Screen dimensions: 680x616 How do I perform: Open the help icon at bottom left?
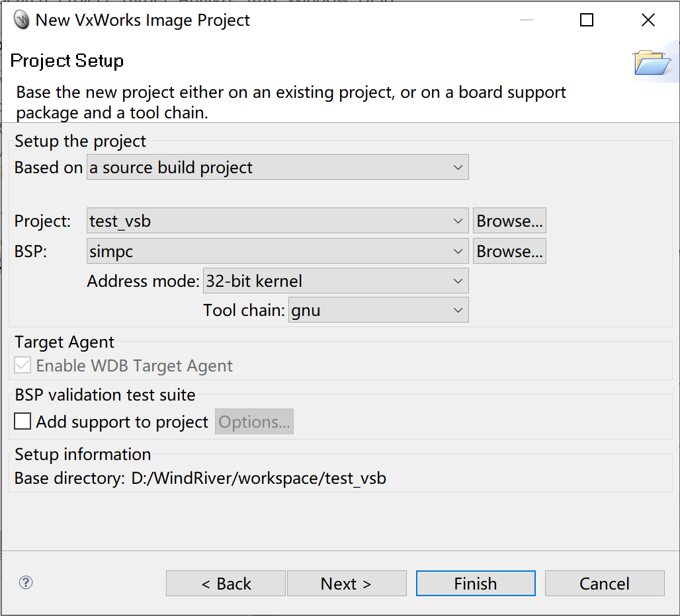(x=25, y=583)
